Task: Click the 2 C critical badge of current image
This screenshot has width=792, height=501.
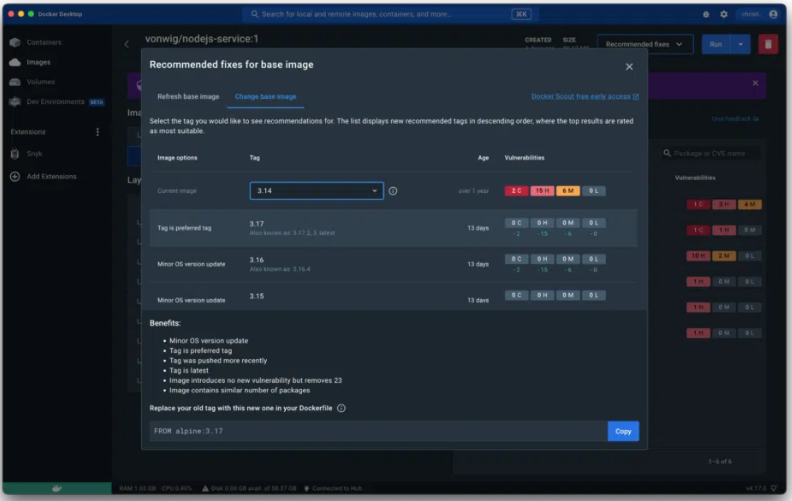Action: [x=516, y=191]
